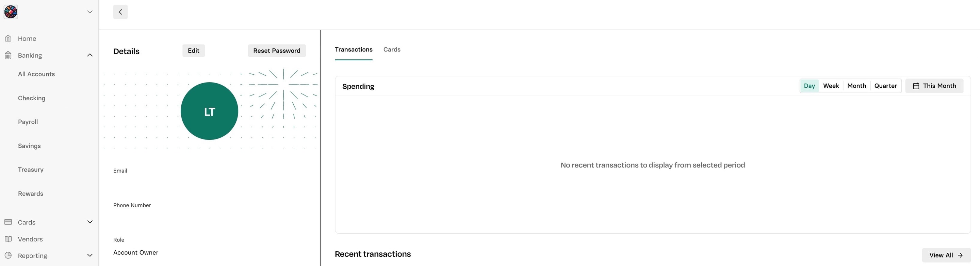Select the Day spending granularity
This screenshot has width=980, height=266.
click(809, 86)
